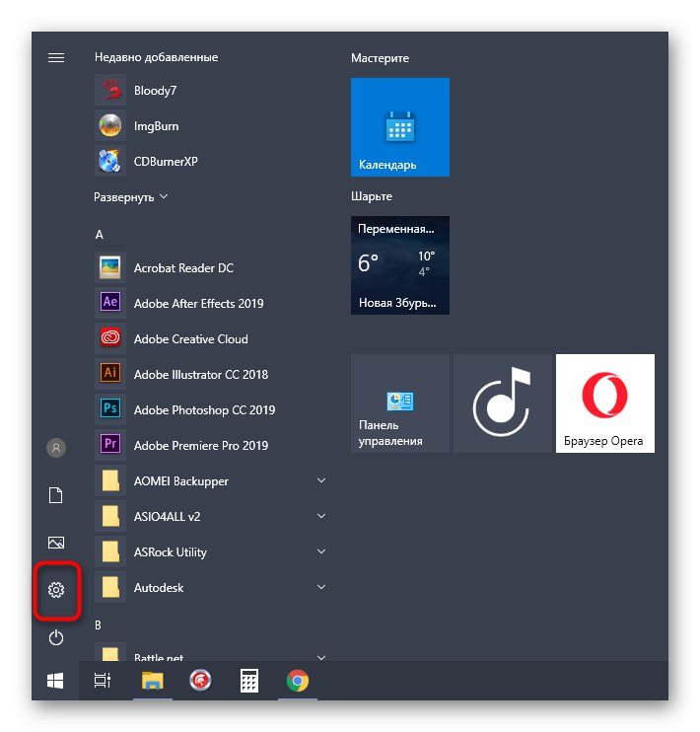Open Acrobat Reader DC icon
Screen dimensions: 700x732
(110, 267)
